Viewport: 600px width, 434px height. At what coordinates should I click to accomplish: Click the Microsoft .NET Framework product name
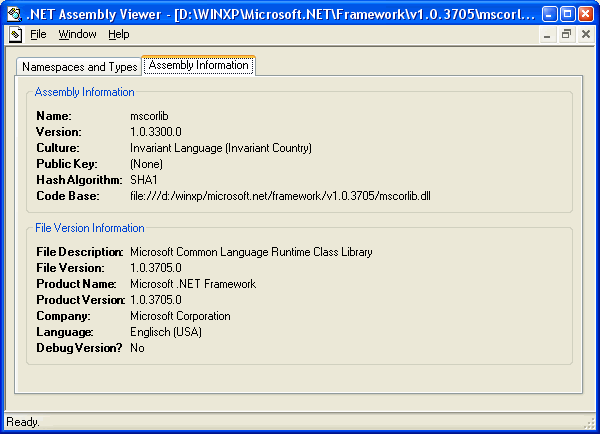coord(193,284)
